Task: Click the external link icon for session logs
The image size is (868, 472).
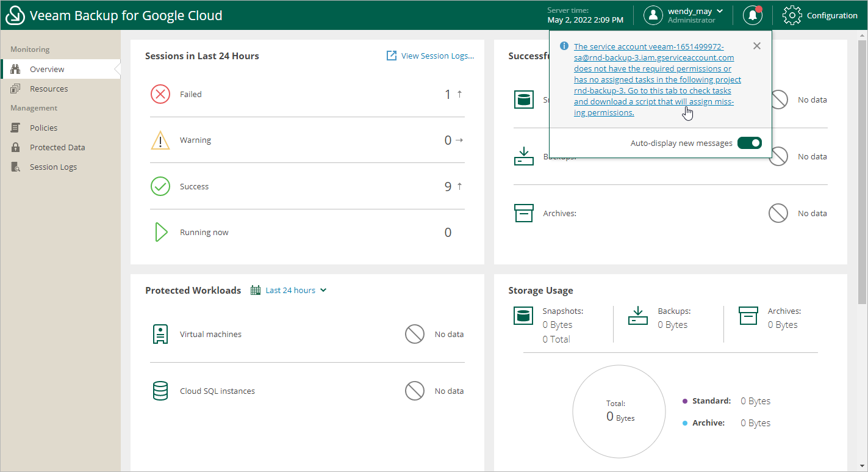Action: point(392,56)
